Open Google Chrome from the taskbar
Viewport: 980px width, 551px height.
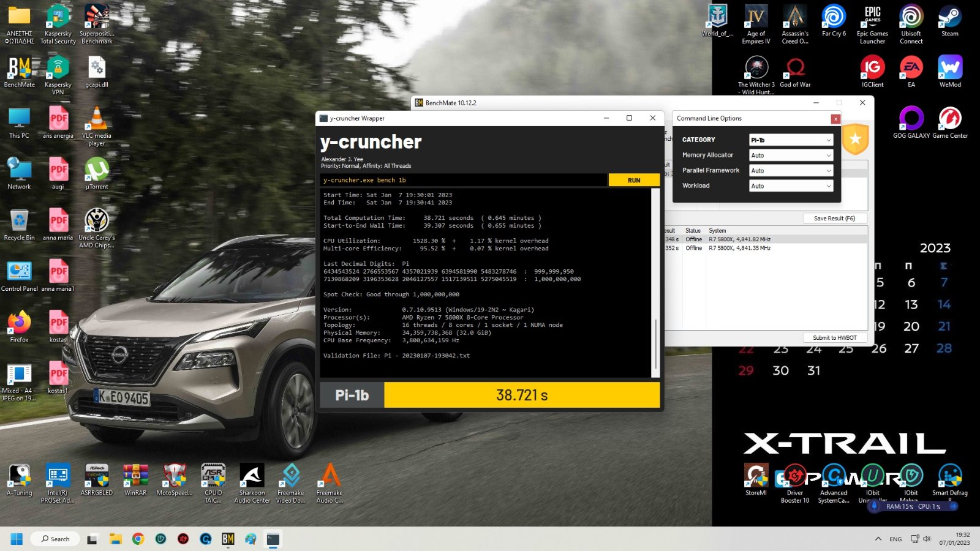coord(138,539)
